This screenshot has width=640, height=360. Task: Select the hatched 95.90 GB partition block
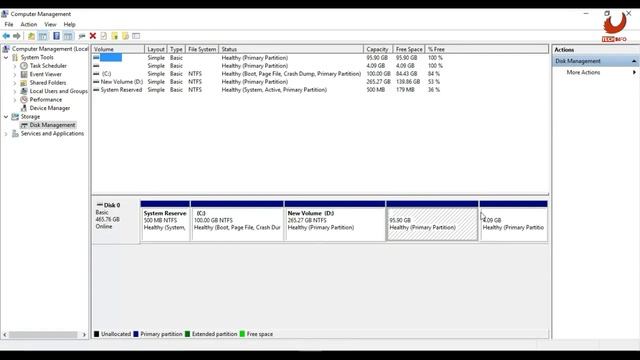(432, 221)
